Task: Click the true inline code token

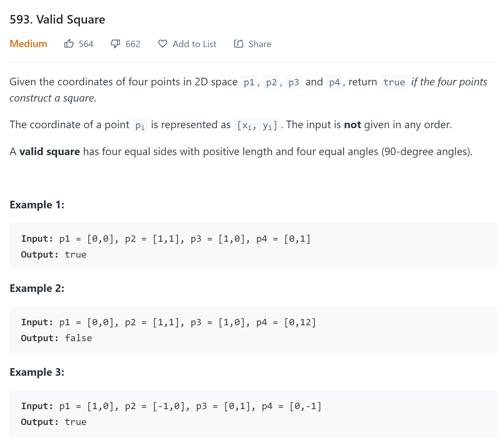Action: (394, 82)
